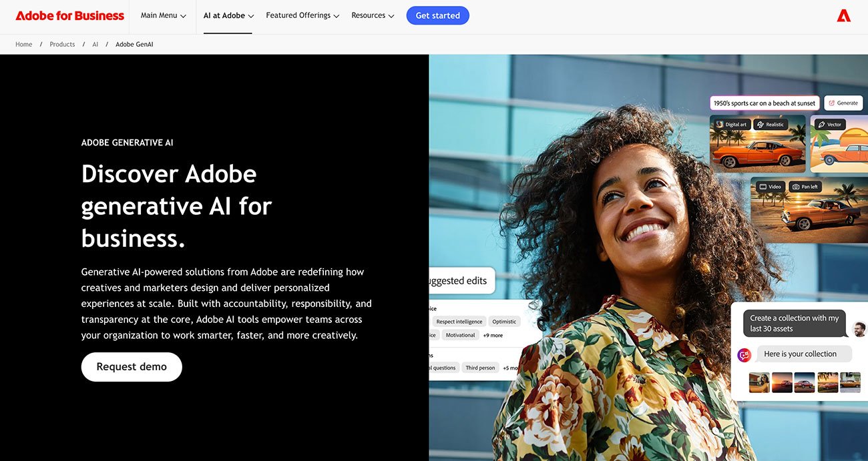This screenshot has width=868, height=461.
Task: Click the sports car prompt field
Action: click(x=765, y=103)
